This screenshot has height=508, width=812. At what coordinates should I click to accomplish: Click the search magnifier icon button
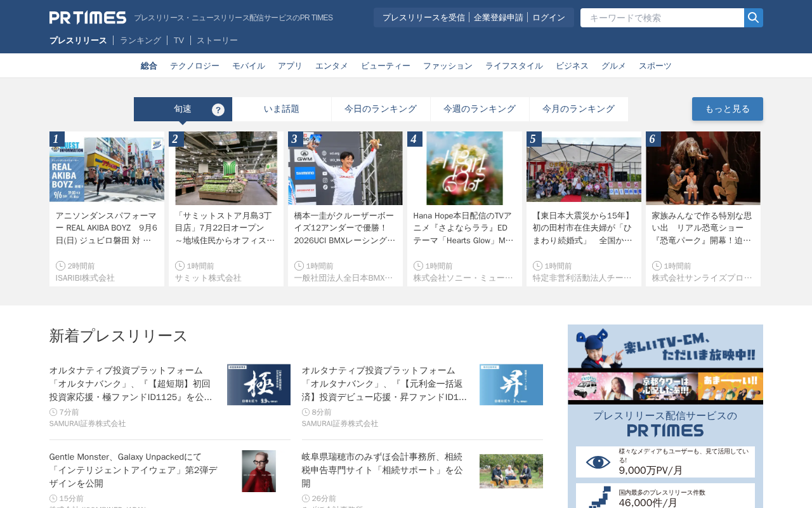(x=754, y=18)
